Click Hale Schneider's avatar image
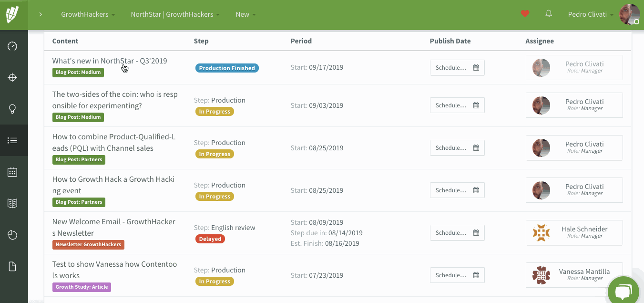The width and height of the screenshot is (644, 303). (542, 233)
